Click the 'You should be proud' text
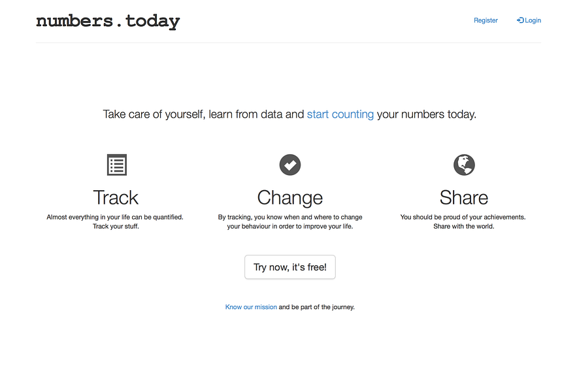The width and height of the screenshot is (577, 392). tap(463, 217)
